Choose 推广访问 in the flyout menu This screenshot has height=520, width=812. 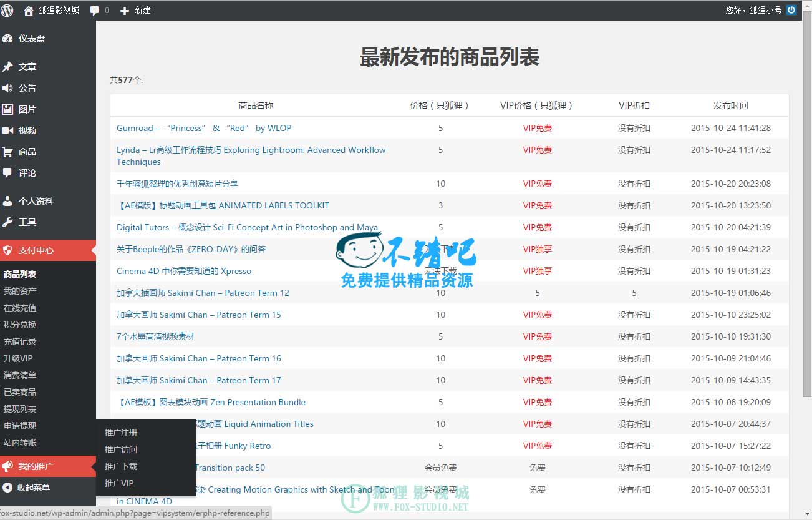pos(121,449)
